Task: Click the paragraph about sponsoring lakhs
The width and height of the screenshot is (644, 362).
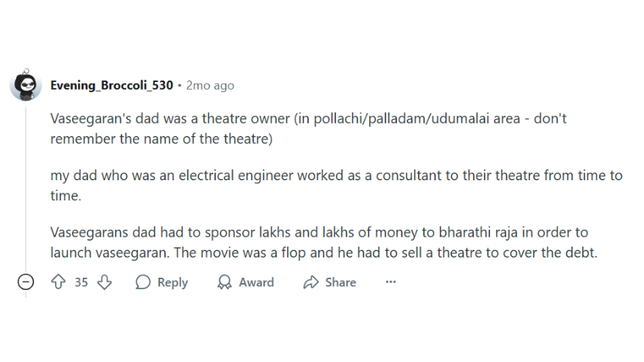Action: click(310, 241)
